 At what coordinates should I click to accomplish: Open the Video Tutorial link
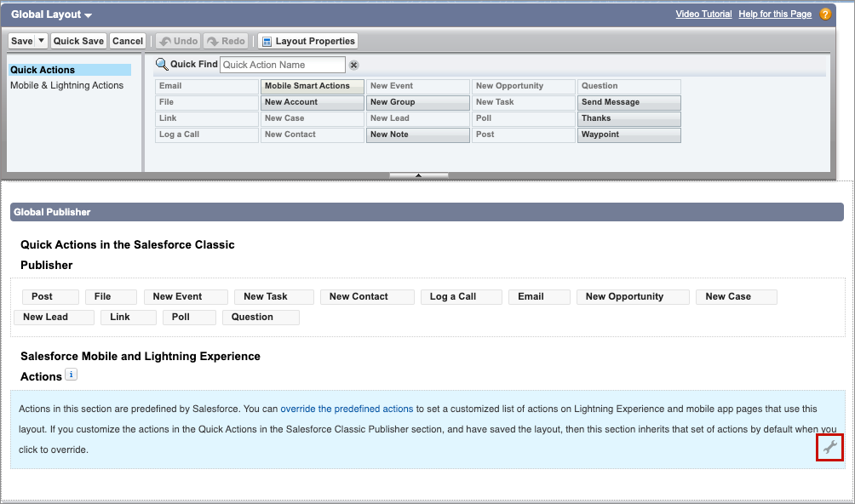[703, 14]
